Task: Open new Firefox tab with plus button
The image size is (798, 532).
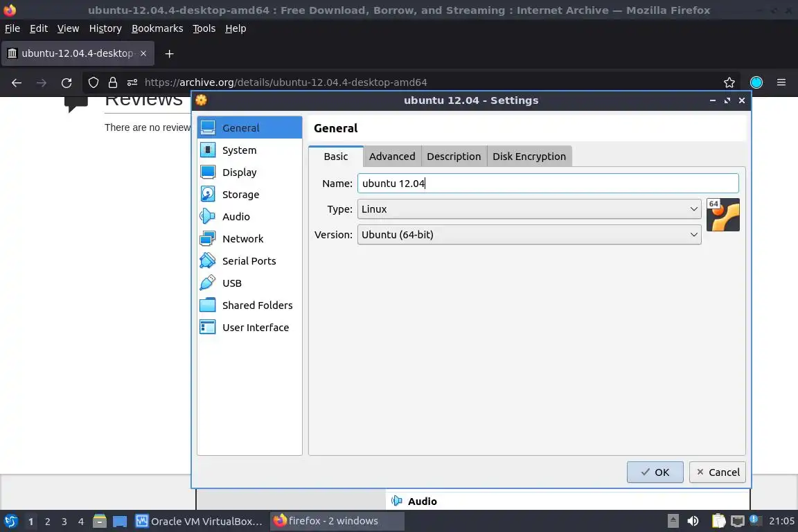Action: coord(170,53)
